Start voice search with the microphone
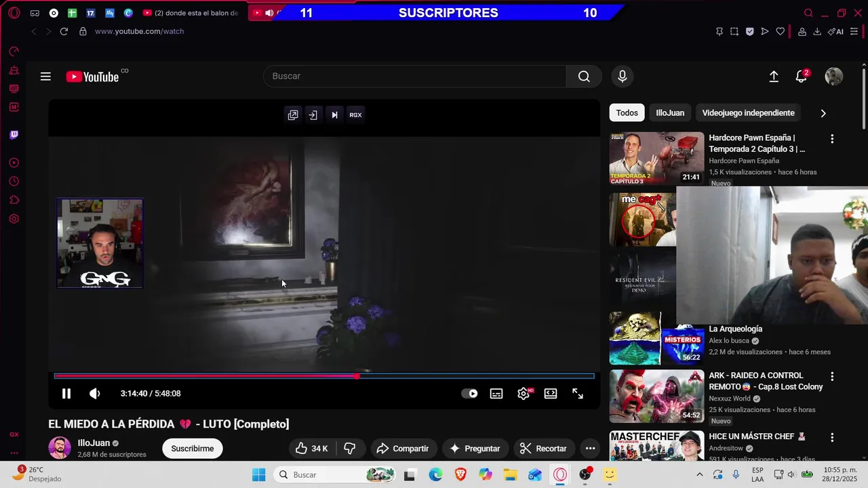868x488 pixels. (623, 77)
